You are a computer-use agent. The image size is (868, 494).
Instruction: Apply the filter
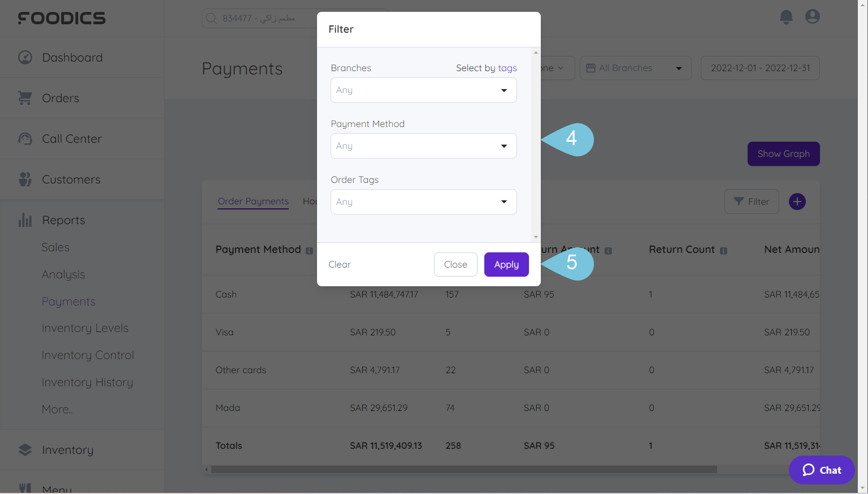coord(506,265)
